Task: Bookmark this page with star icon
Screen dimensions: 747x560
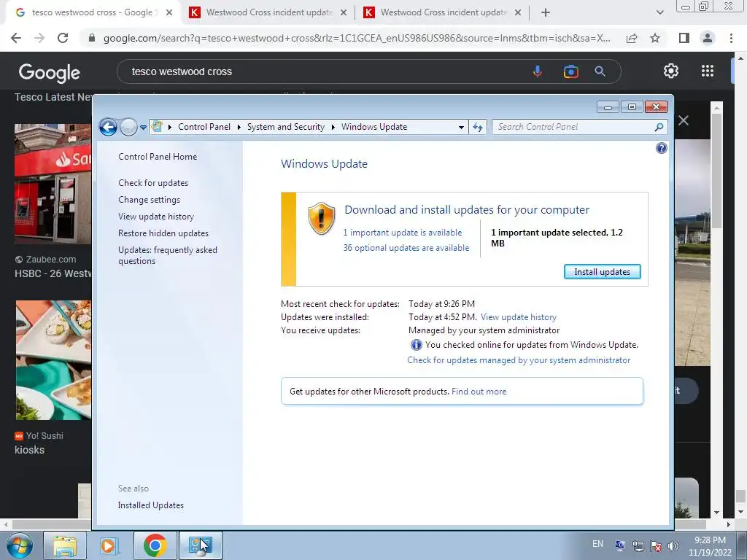Action: 655,38
